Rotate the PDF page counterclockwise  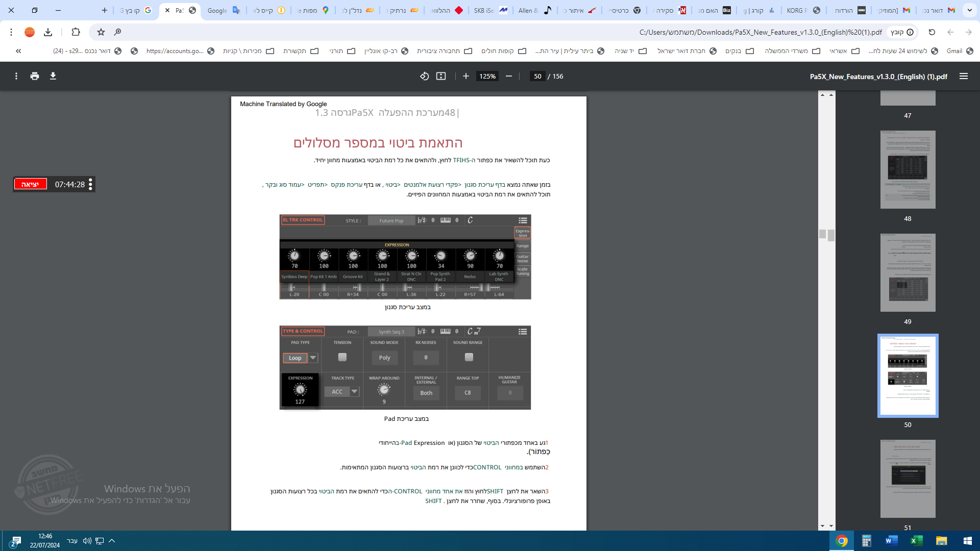[424, 76]
